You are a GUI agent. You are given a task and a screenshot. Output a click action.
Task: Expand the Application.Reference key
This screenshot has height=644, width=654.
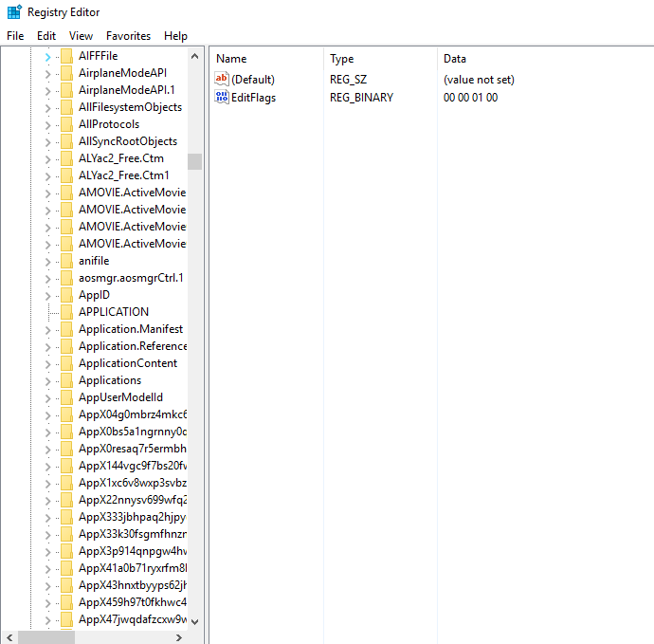tap(48, 347)
